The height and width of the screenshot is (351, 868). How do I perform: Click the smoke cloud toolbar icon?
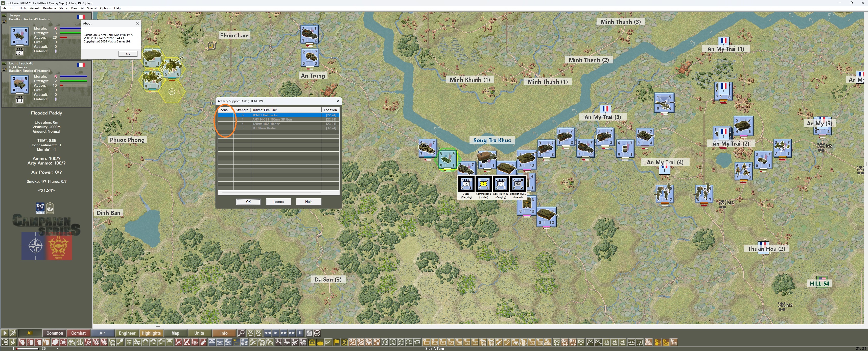[55, 342]
